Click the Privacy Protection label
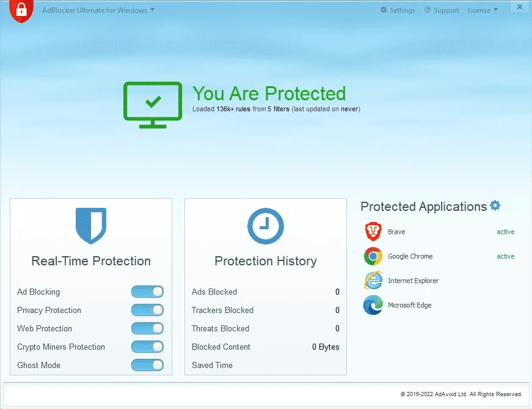This screenshot has height=409, width=532. [49, 310]
